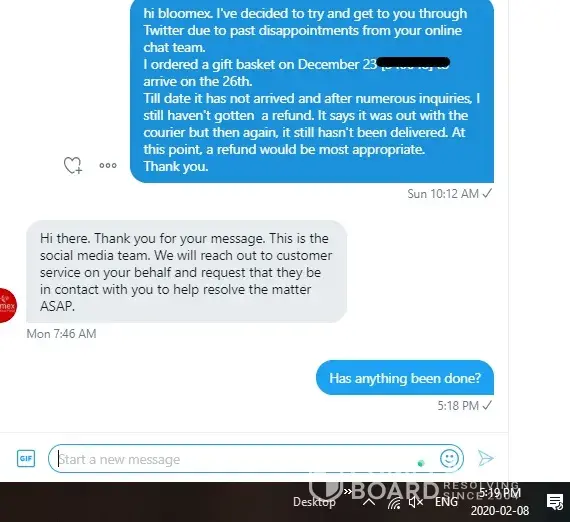Click the heart react icon beside message
Image resolution: width=570 pixels, height=522 pixels.
click(x=73, y=165)
